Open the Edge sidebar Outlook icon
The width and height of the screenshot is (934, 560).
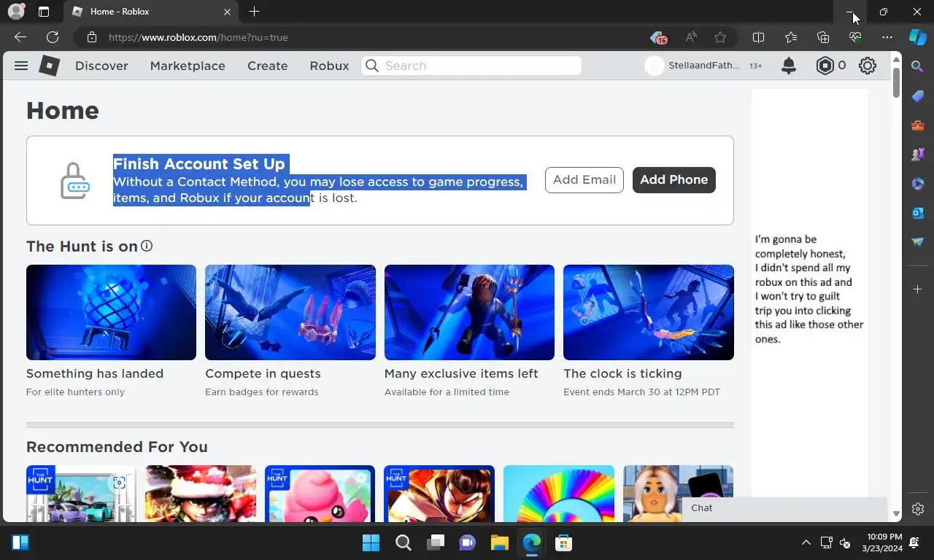click(x=918, y=213)
